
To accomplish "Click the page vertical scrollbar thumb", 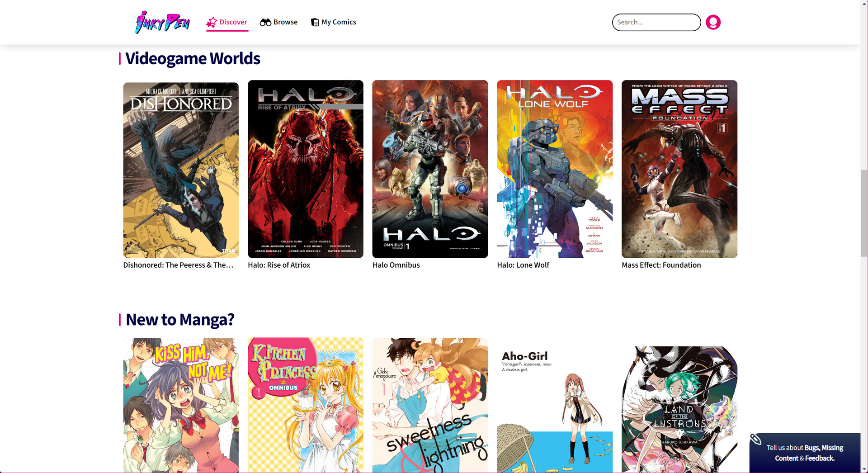I will pyautogui.click(x=864, y=213).
